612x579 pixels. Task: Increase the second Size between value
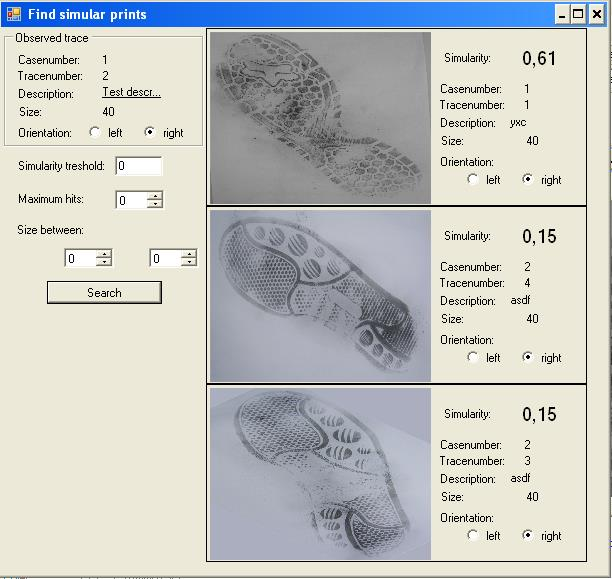coord(189,254)
